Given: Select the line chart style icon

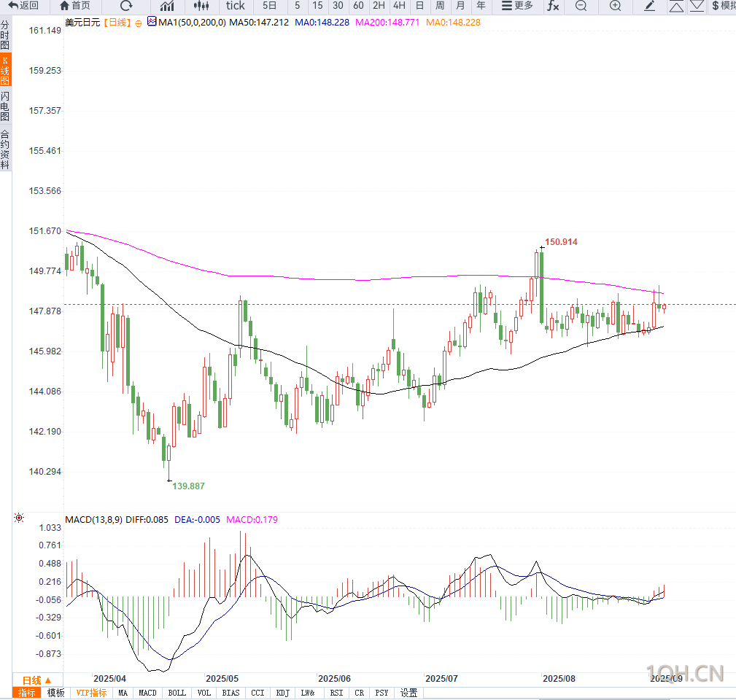Looking at the screenshot, I should coord(166,6).
